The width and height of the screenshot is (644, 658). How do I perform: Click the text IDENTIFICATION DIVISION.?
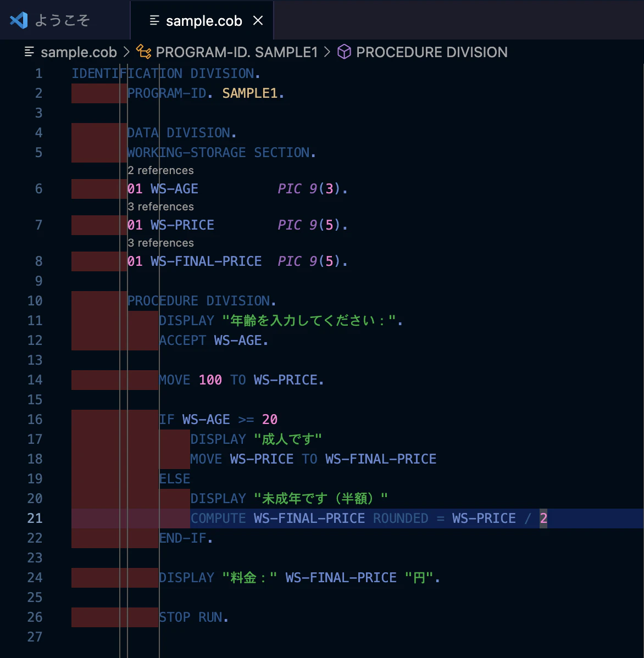pos(166,74)
